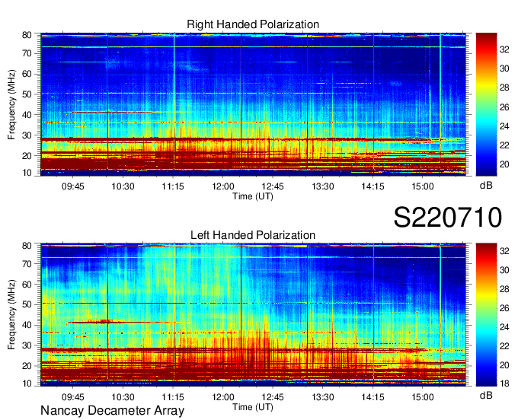Screen dimensions: 518x420
Task: Click 12:45 time tick under Right Handed plot
Action: [273, 186]
